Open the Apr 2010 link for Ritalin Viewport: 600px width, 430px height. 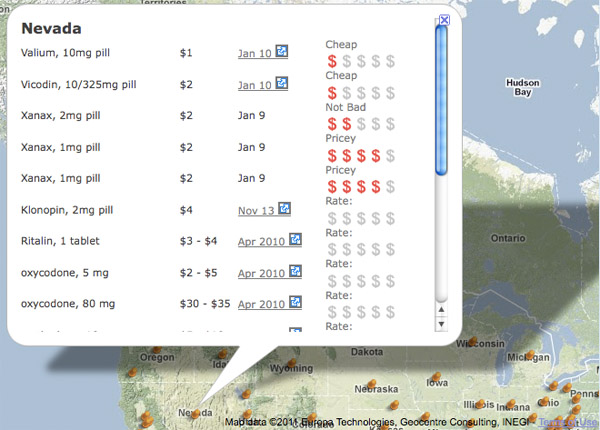(x=261, y=241)
